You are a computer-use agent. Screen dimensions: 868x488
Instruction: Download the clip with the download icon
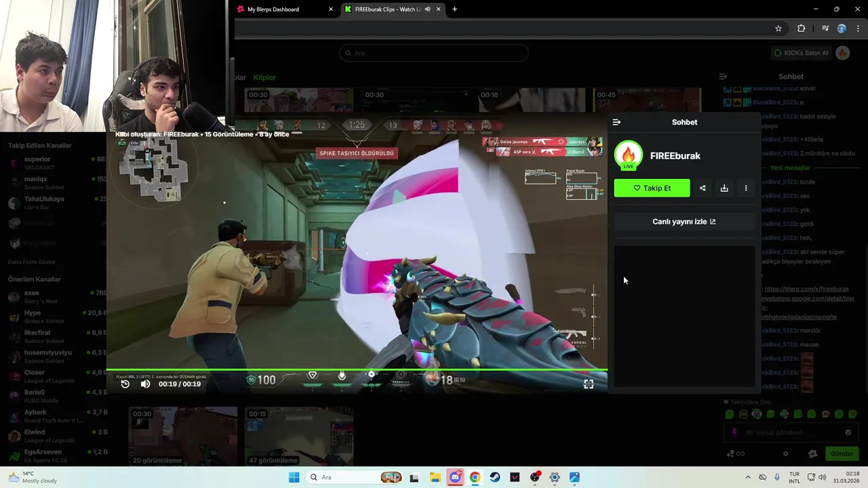724,188
